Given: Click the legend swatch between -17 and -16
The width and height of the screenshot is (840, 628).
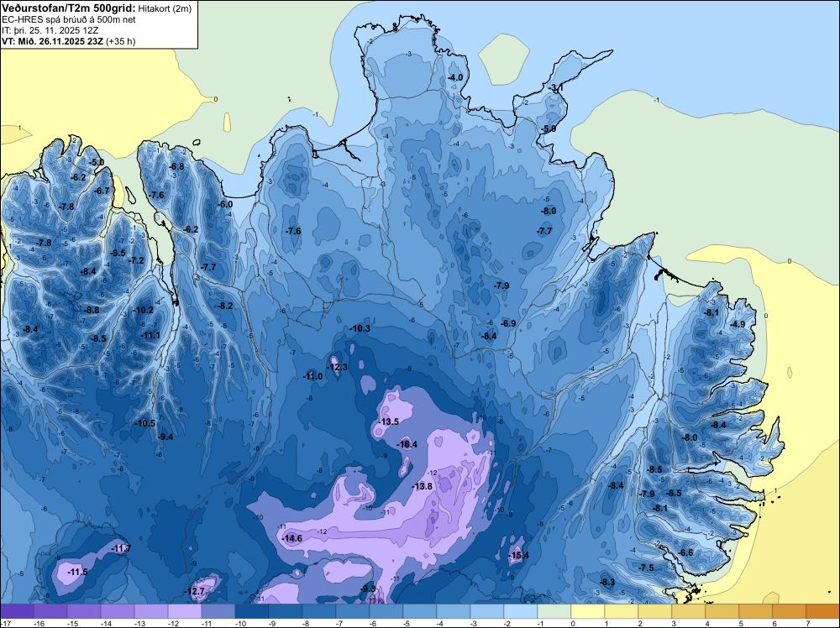Looking at the screenshot, I should (17, 611).
